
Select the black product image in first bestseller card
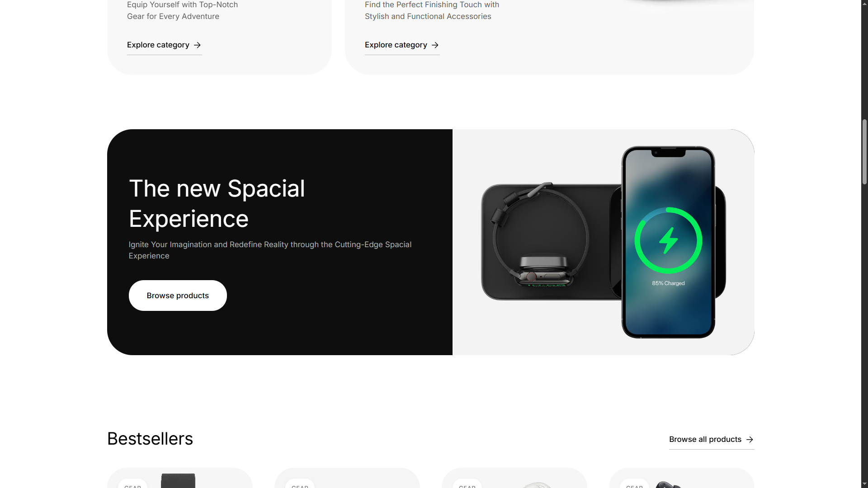[178, 481]
